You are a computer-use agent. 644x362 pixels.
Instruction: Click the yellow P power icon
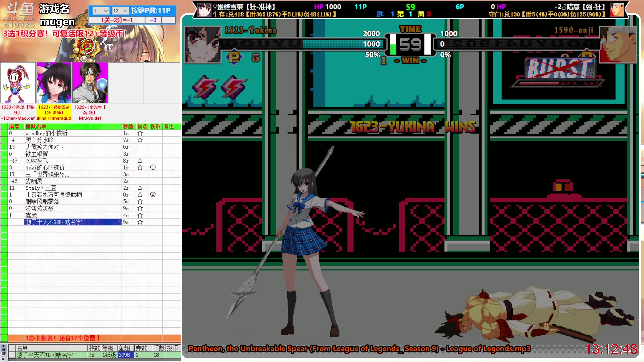(234, 57)
